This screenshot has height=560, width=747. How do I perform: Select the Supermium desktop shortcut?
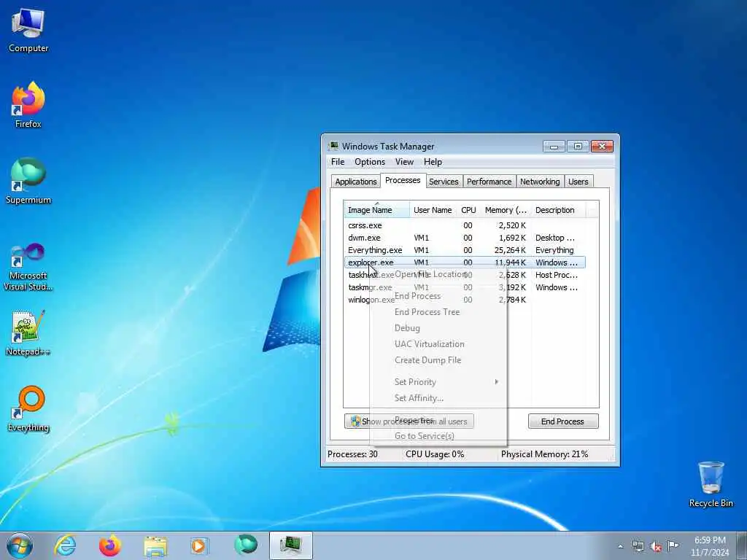(x=28, y=181)
